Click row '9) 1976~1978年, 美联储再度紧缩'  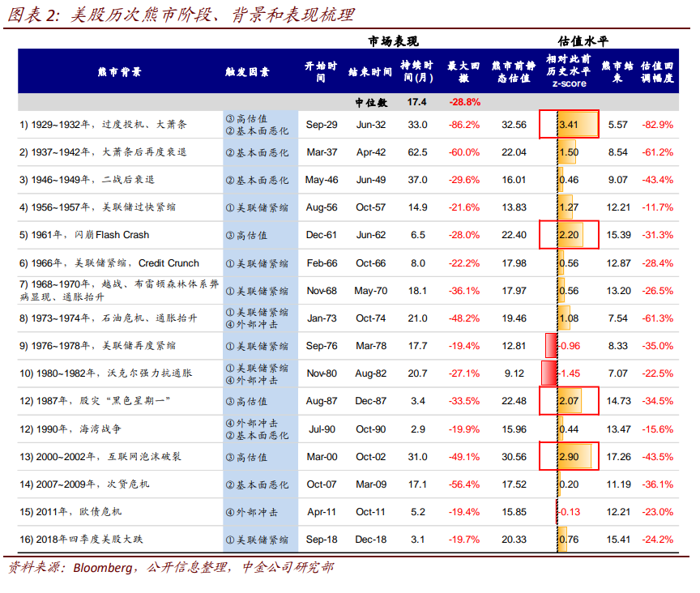coord(98,346)
